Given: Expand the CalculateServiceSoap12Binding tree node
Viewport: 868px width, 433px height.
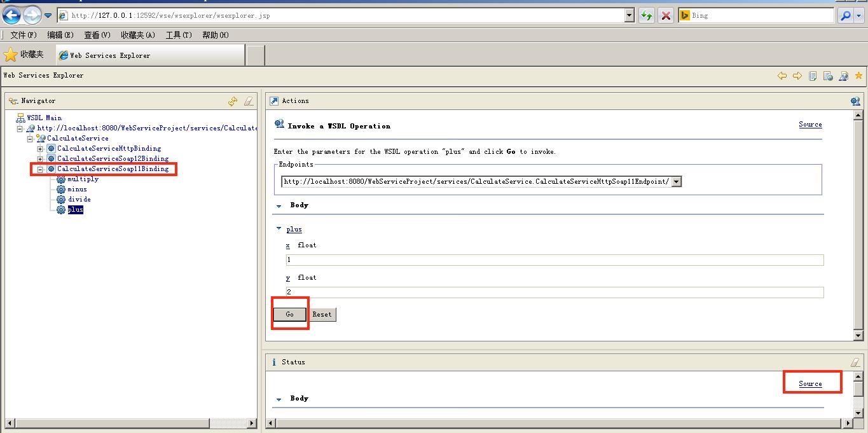Looking at the screenshot, I should pyautogui.click(x=40, y=159).
